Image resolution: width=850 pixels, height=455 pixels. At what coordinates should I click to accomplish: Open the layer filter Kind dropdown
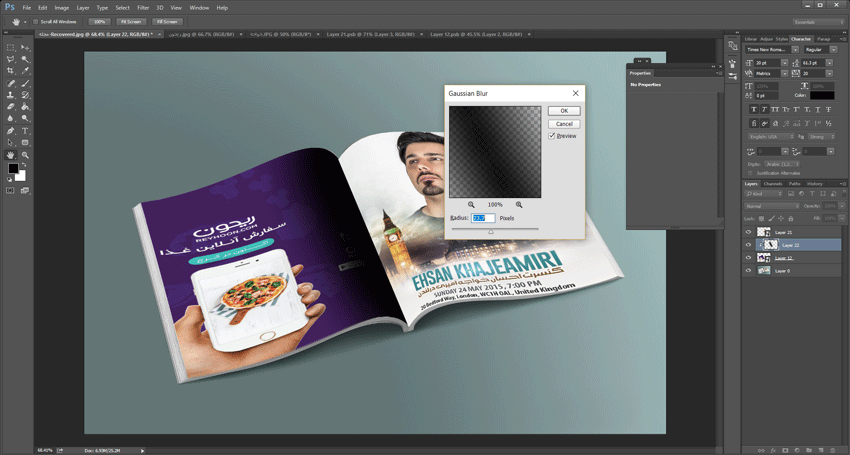[764, 194]
